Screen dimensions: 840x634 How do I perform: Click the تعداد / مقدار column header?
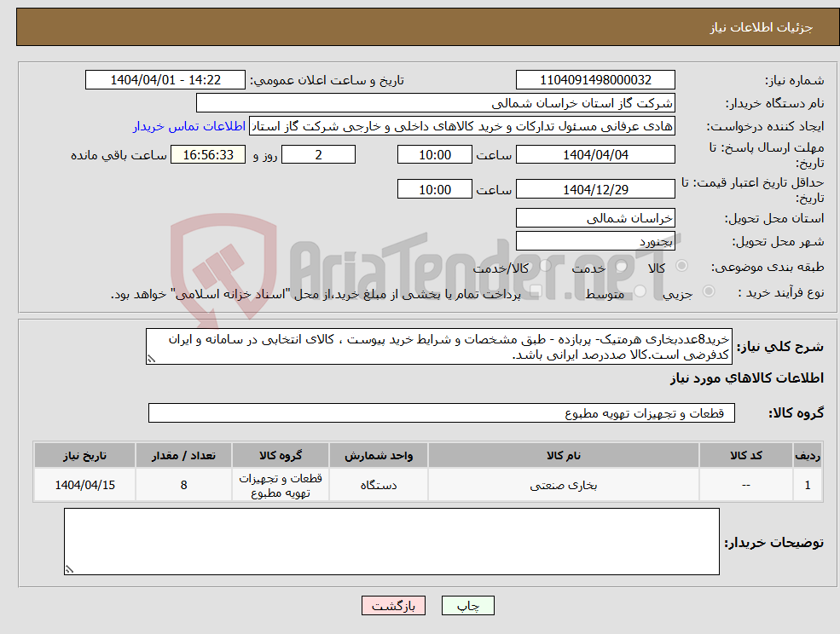tap(183, 456)
